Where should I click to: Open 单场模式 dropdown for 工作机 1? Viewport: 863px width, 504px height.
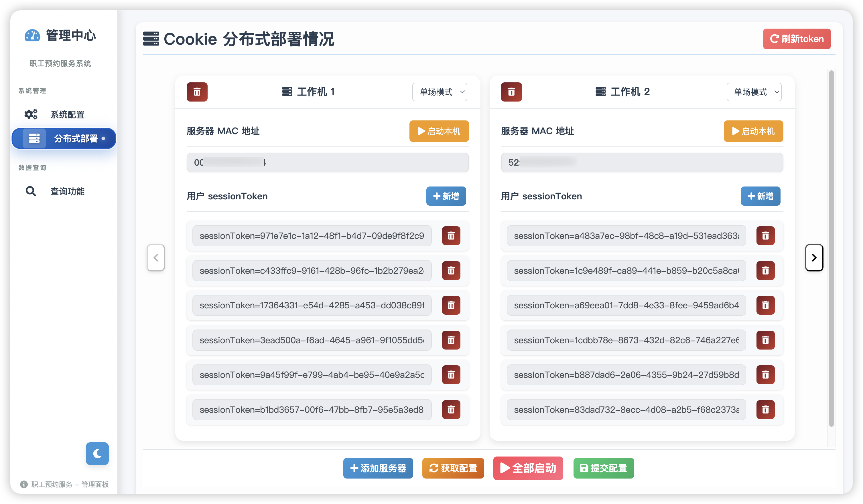(x=440, y=92)
